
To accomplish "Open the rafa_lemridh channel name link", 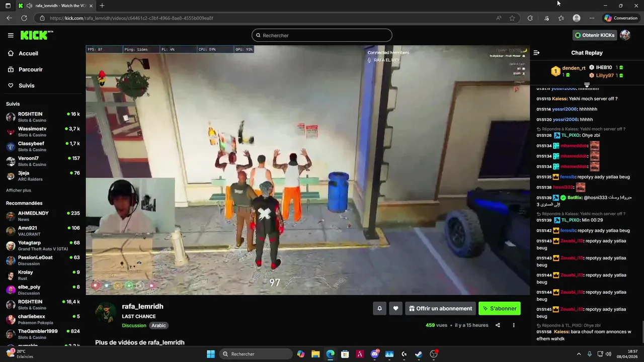I will (x=142, y=306).
